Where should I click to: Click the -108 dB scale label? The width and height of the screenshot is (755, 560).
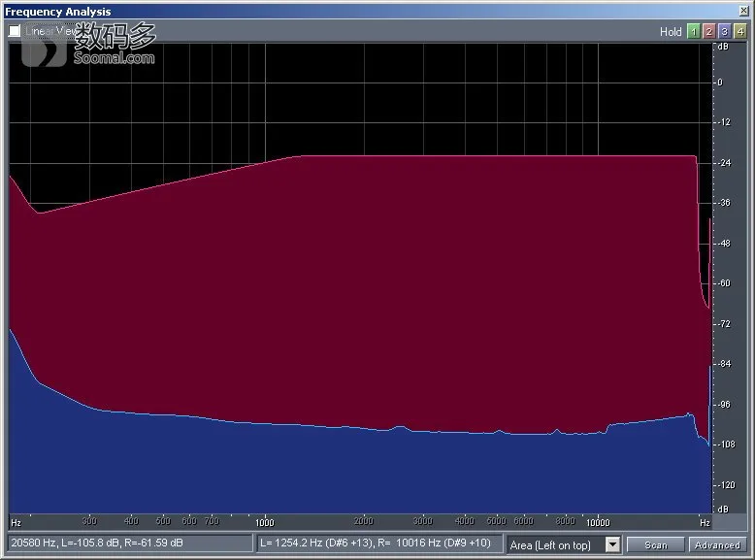pyautogui.click(x=727, y=444)
